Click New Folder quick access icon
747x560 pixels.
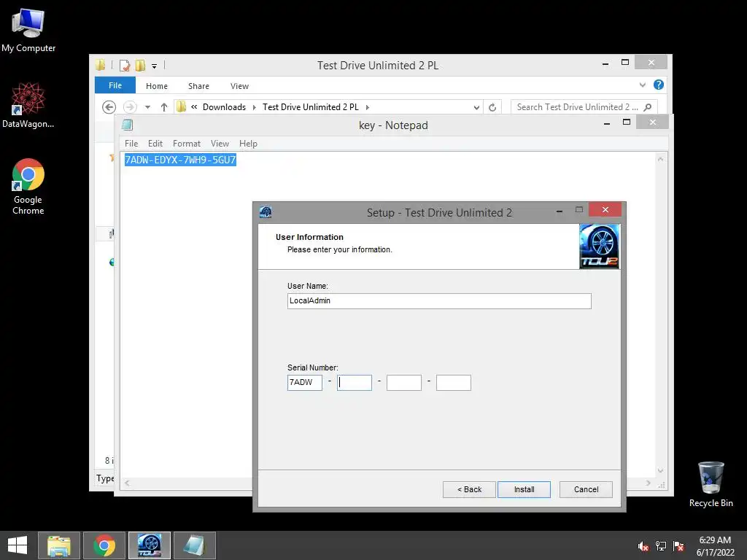[x=140, y=65]
